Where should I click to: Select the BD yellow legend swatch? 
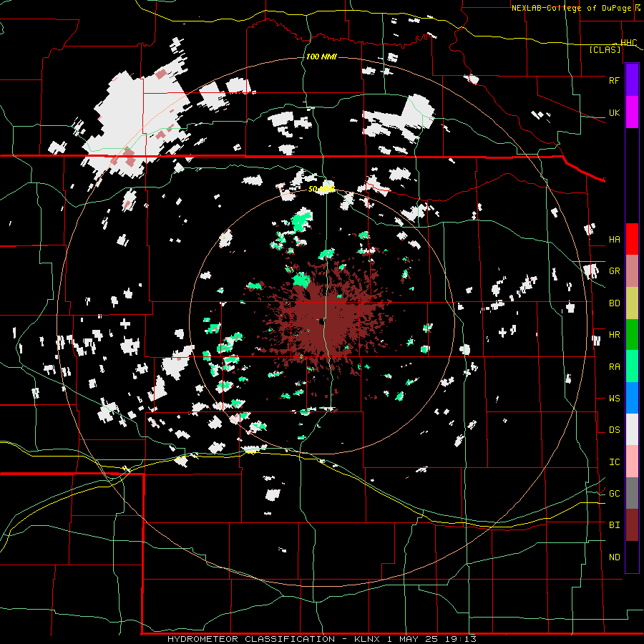coord(632,303)
